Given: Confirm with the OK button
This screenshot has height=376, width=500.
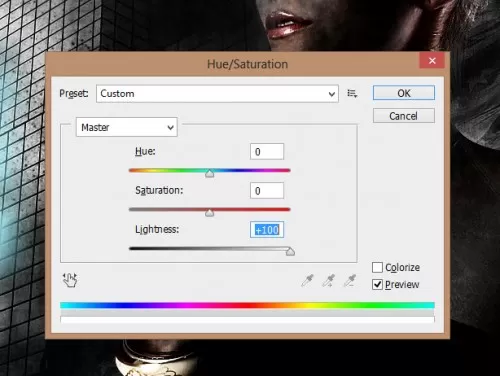Looking at the screenshot, I should [x=404, y=93].
